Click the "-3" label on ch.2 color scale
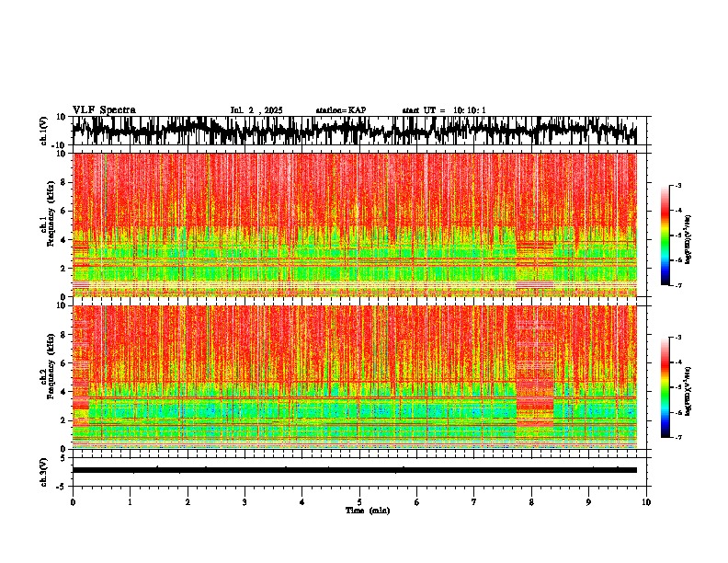 coord(678,338)
